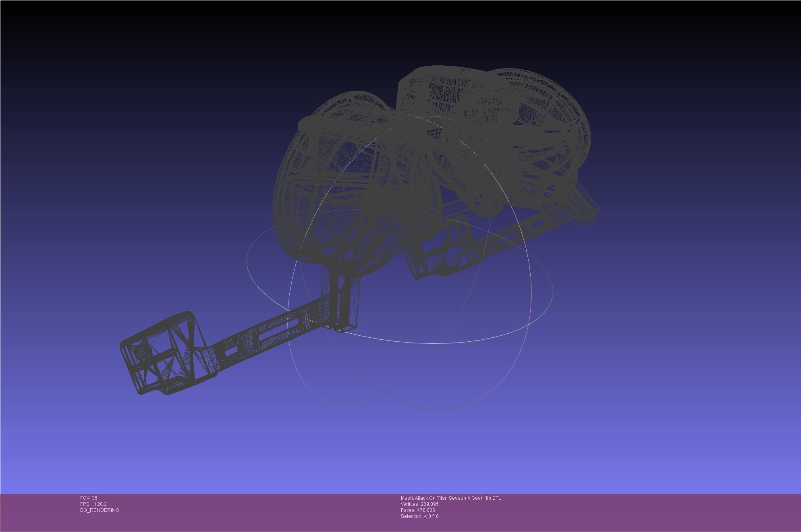This screenshot has height=532, width=801.
Task: Click the square head at the wireframe handle's left end
Action: (x=168, y=353)
